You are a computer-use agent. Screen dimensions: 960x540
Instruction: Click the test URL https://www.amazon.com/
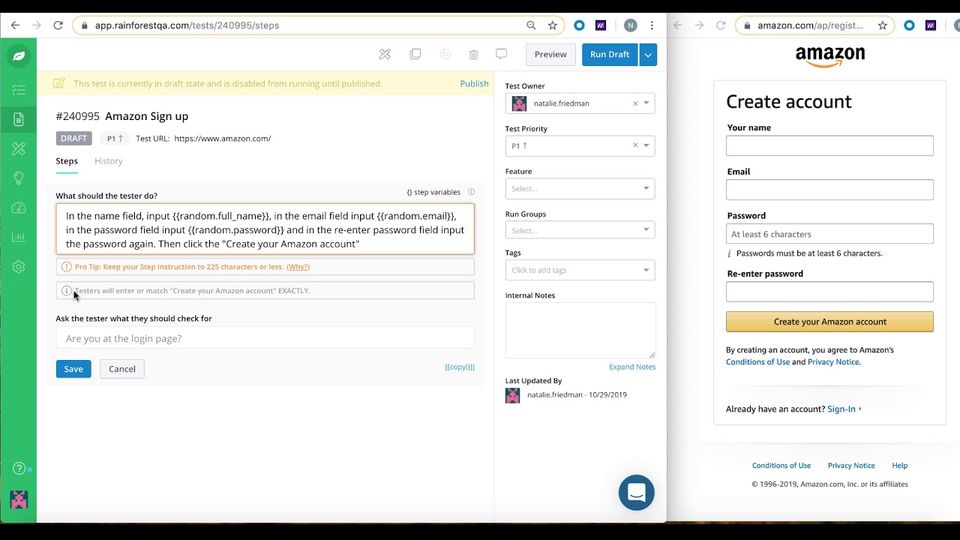pyautogui.click(x=222, y=138)
